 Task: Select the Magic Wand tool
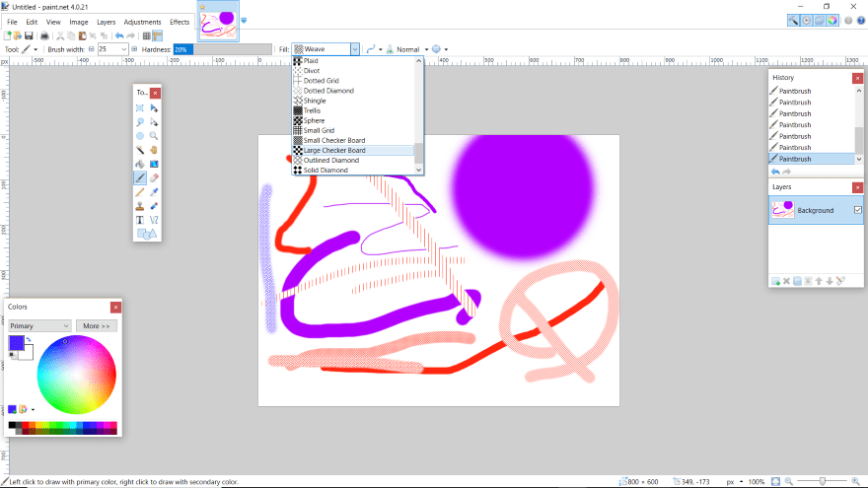coord(140,150)
